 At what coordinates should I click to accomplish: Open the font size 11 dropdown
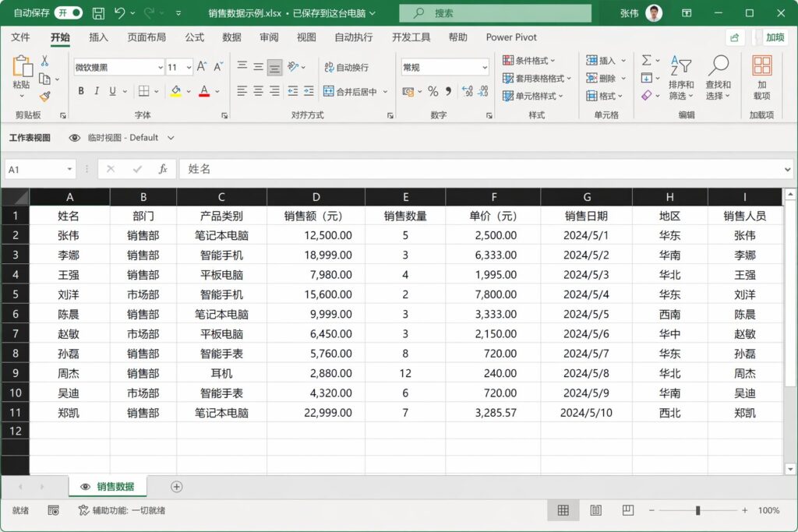click(189, 67)
